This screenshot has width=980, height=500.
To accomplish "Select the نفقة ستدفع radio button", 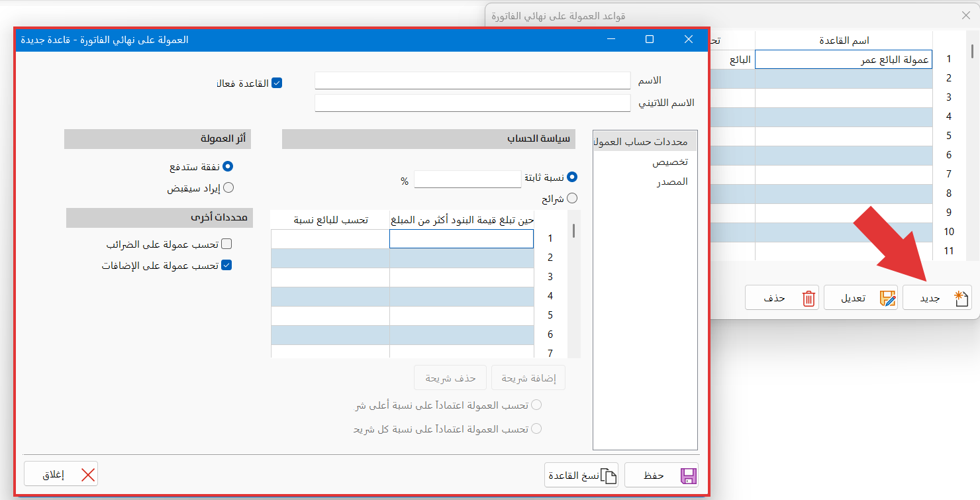I will (x=228, y=167).
